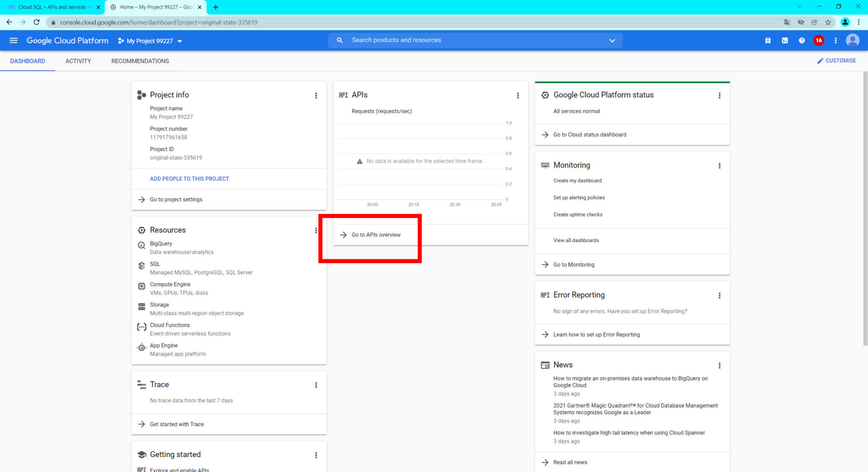
Task: Click Explore and enable APIs
Action: tap(179, 470)
